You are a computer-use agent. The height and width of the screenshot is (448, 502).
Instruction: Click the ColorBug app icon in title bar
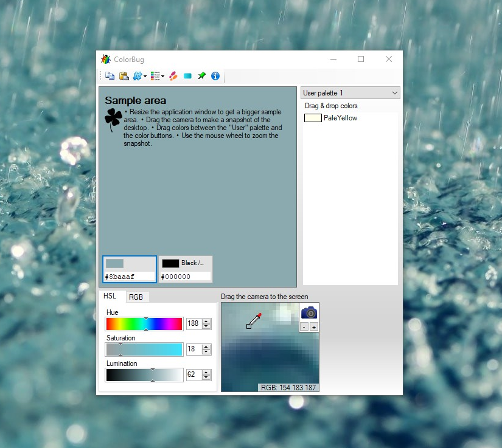pyautogui.click(x=106, y=59)
